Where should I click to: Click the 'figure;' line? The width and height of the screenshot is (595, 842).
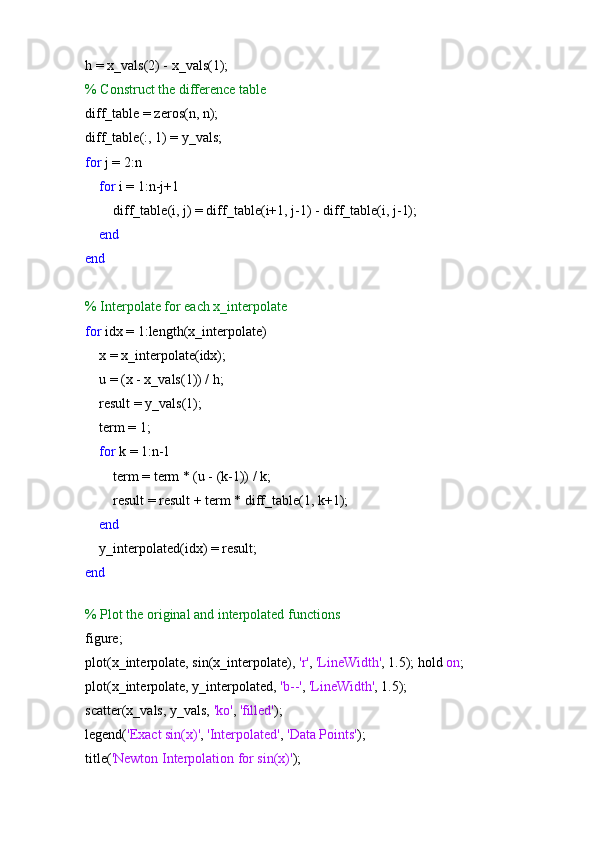tap(104, 638)
